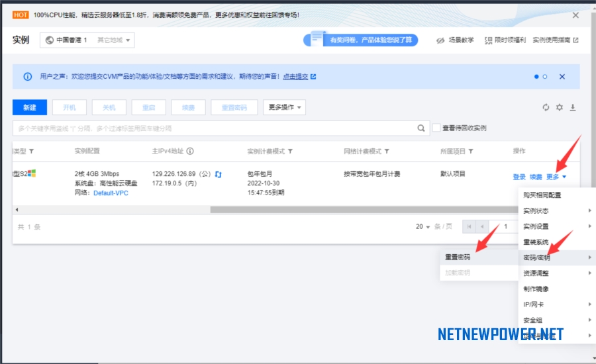Viewport: 596px width, 364px height.
Task: Click the 开机 button
Action: tap(70, 107)
